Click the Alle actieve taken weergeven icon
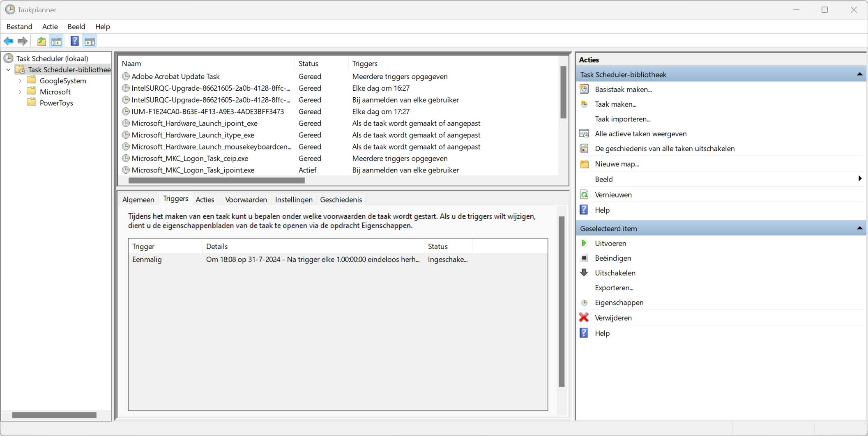868x436 pixels. (584, 133)
